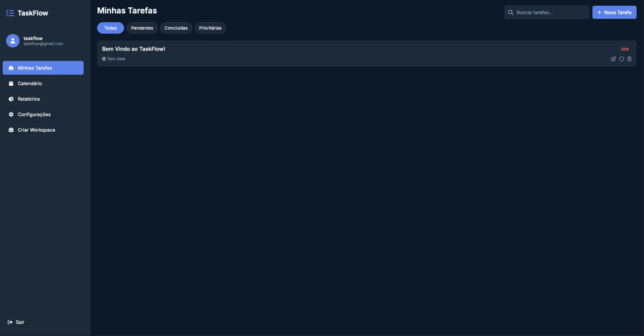
Task: Delete the Bem Vindo task via trash icon
Action: (630, 59)
